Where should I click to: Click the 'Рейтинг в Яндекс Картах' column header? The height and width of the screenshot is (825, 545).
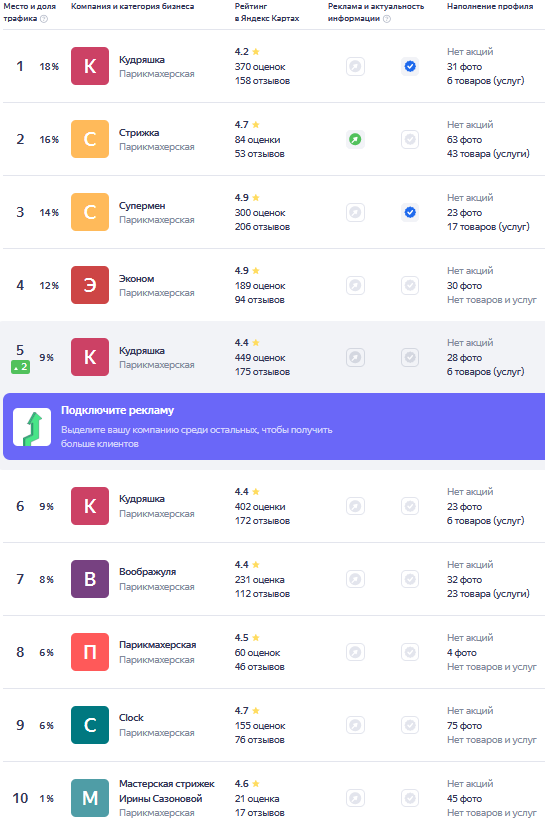[x=267, y=12]
